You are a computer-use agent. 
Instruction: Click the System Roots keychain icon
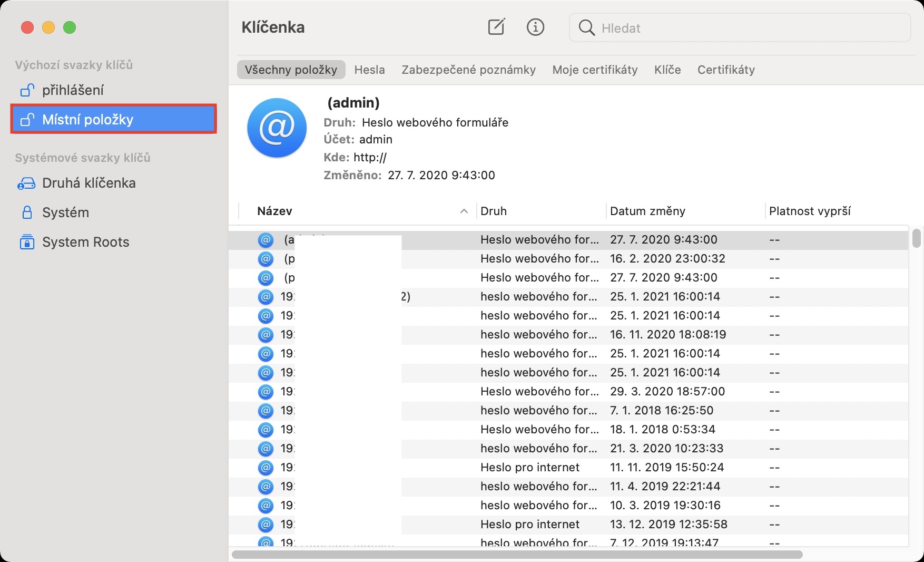27,242
